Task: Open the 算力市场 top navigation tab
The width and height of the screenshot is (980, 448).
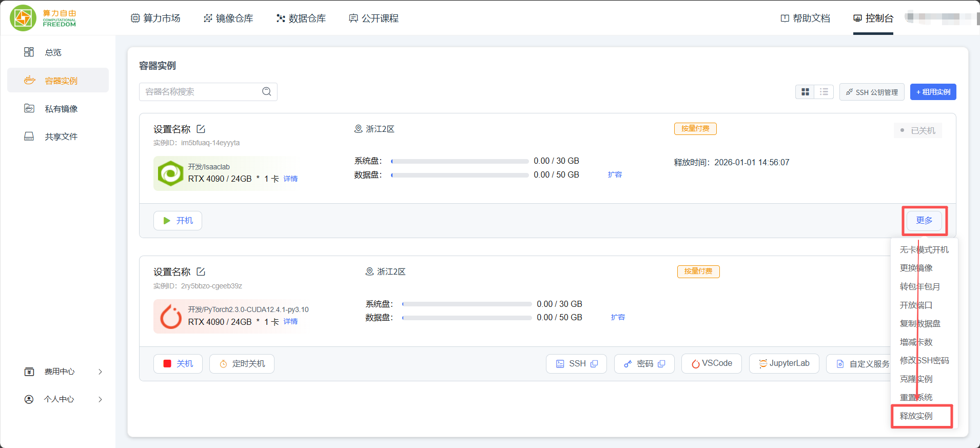Action: 156,18
